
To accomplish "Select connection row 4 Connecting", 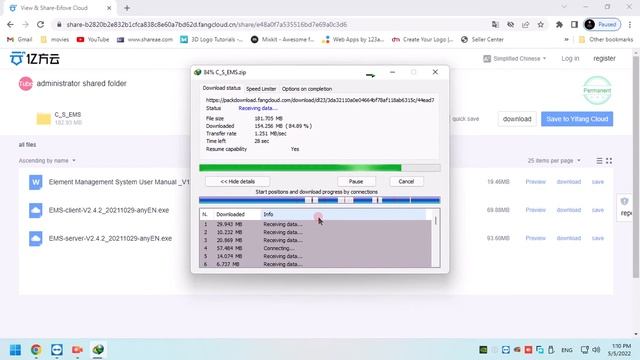I will [x=315, y=248].
